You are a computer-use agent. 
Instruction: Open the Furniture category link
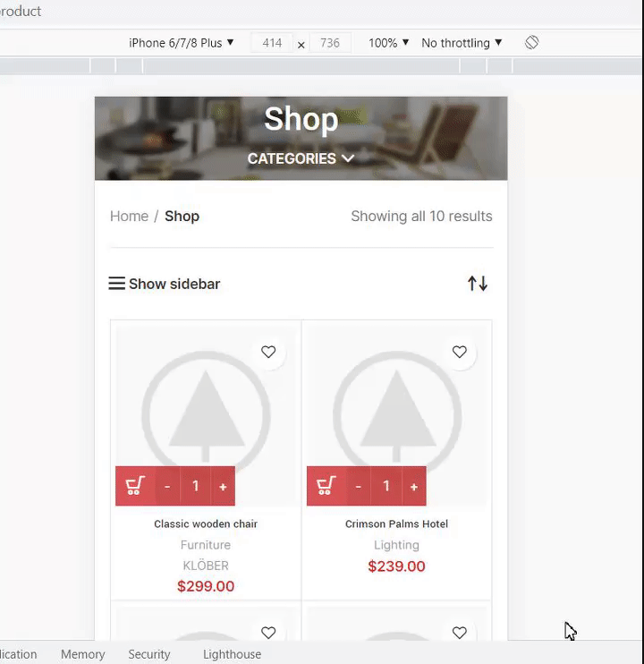pos(206,545)
